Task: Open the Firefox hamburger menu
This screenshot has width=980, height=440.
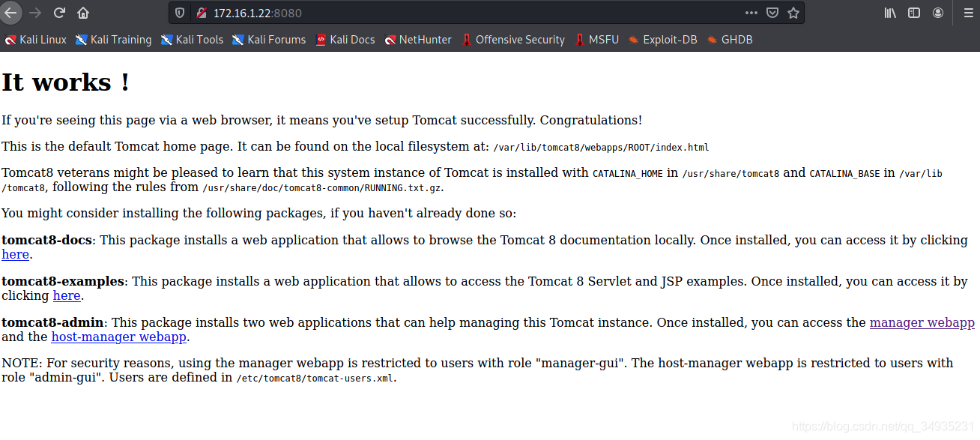Action: tap(968, 13)
